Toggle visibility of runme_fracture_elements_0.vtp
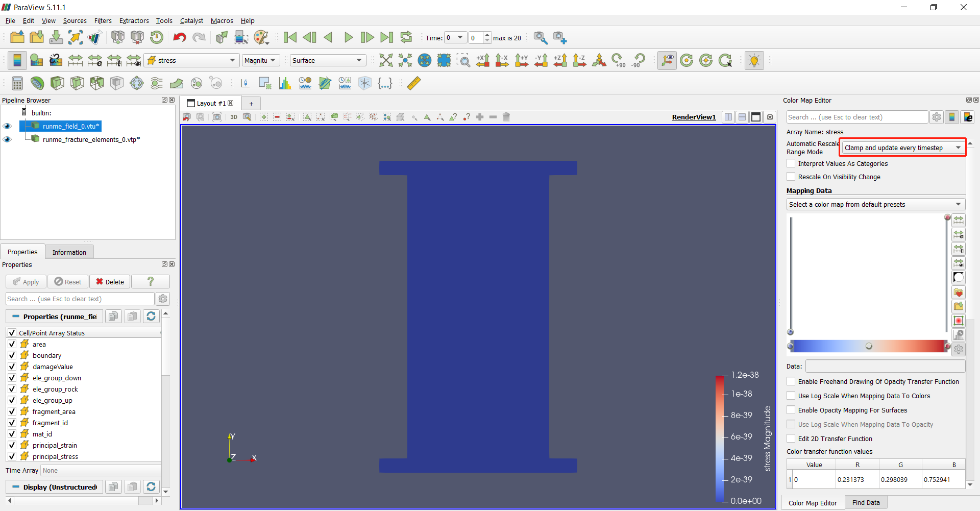The width and height of the screenshot is (980, 511). point(7,139)
